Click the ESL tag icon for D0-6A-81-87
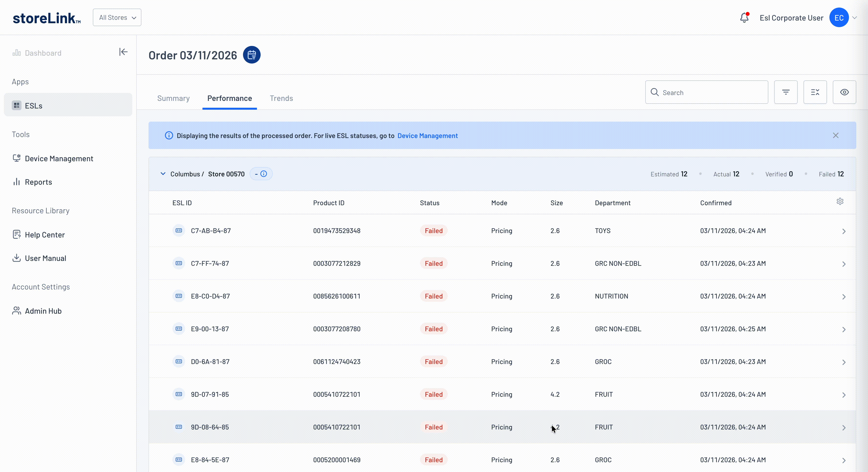This screenshot has height=472, width=868. click(x=179, y=361)
